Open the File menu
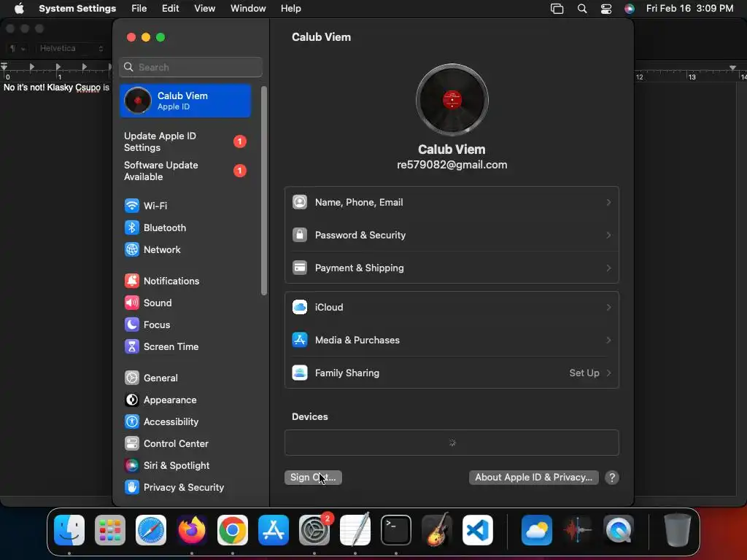 (139, 9)
